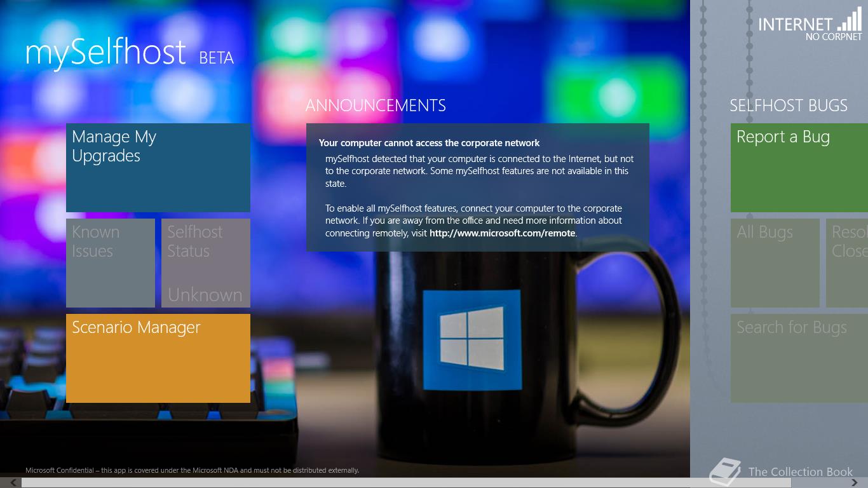This screenshot has width=868, height=488.
Task: Click the BETA label
Action: point(217,58)
